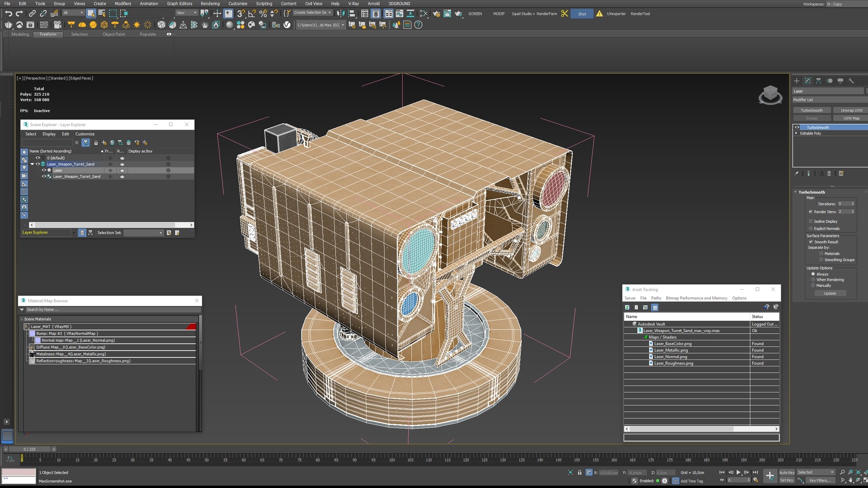868x488 pixels.
Task: Click the Pin Stack icon
Action: 797,174
